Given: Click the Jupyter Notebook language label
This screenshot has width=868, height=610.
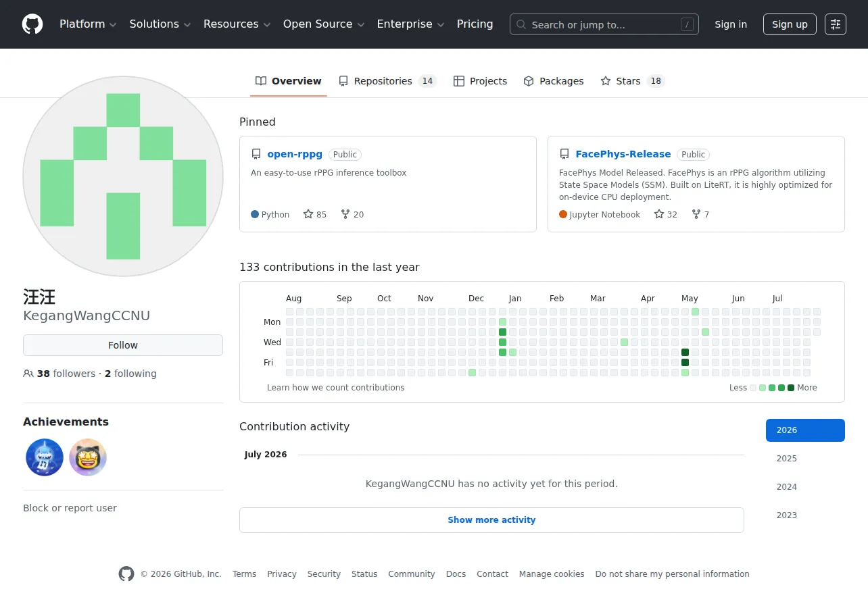Looking at the screenshot, I should point(604,215).
